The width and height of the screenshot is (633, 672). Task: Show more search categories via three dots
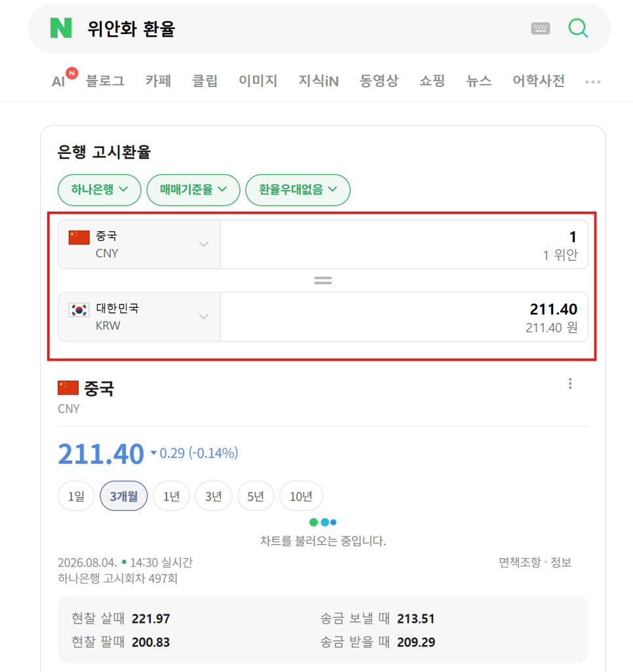click(x=592, y=82)
